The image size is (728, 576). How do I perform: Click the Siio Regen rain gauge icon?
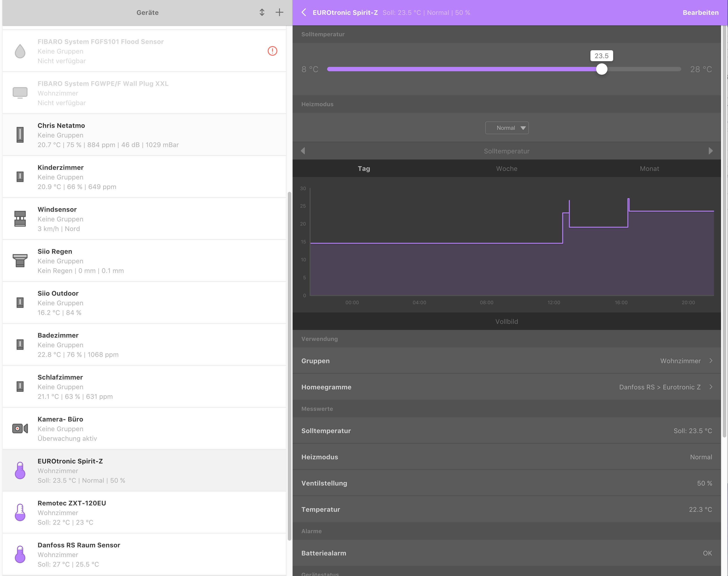(20, 260)
